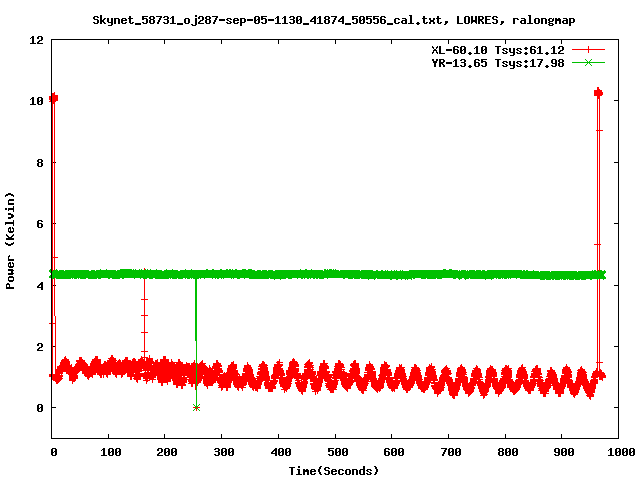Image resolution: width=640 pixels, height=480 pixels.
Task: Click the x-axis tick label 300
Action: [x=224, y=452]
